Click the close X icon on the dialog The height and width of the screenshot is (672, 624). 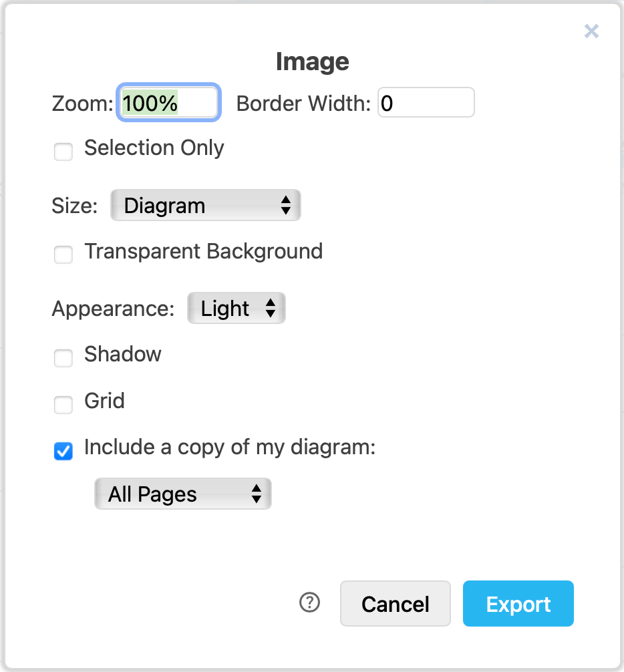click(591, 31)
